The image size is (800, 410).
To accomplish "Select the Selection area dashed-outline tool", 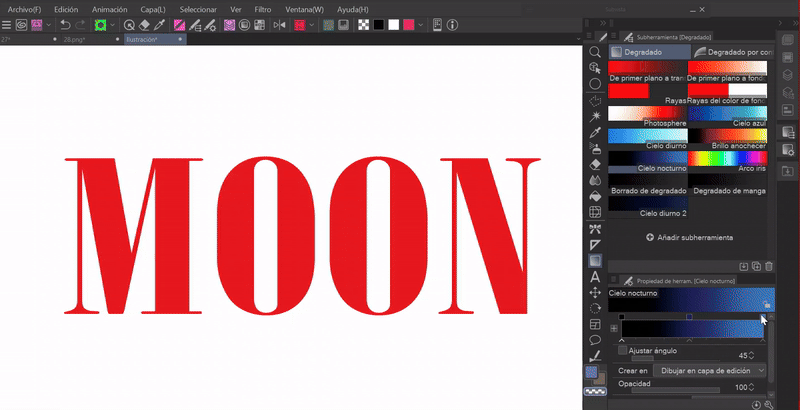I will click(595, 100).
